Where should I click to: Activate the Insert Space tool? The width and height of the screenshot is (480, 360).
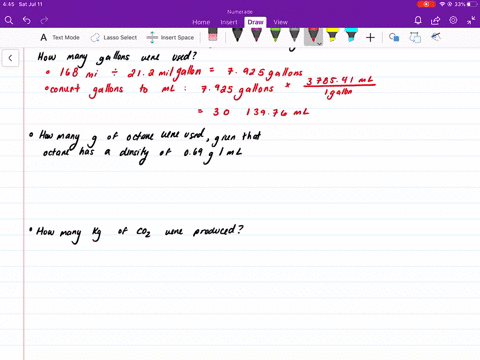point(170,37)
